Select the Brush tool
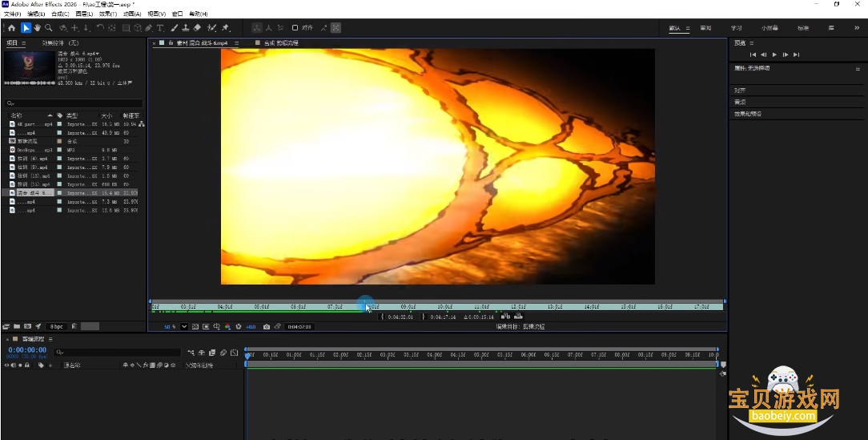868x440 pixels. coord(174,28)
